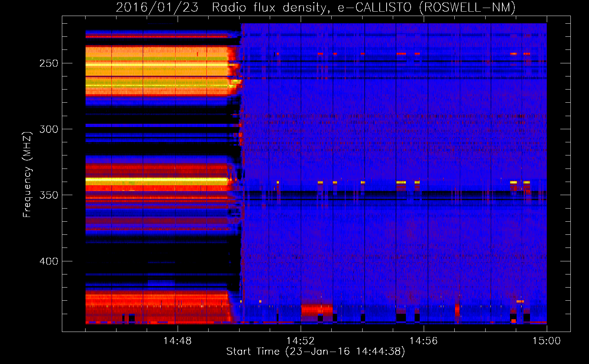Click the 14:48 time axis label

pyautogui.click(x=177, y=341)
